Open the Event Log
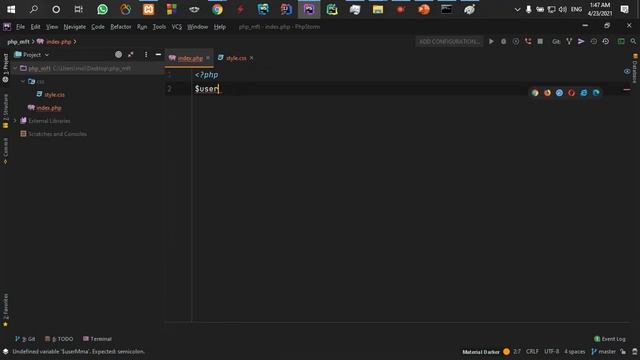The height and width of the screenshot is (360, 640). (610, 339)
